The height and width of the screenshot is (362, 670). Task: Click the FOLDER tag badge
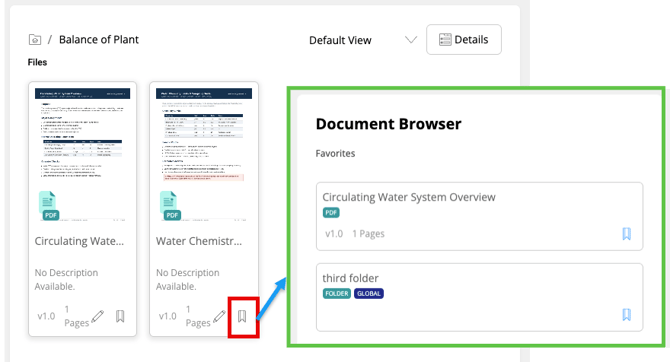337,294
